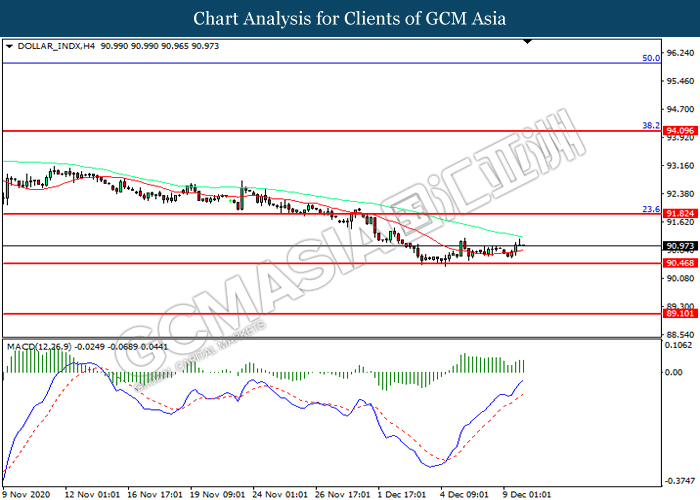Image resolution: width=700 pixels, height=500 pixels.
Task: Click the 9 Dec 01:01 date label
Action: click(x=525, y=493)
